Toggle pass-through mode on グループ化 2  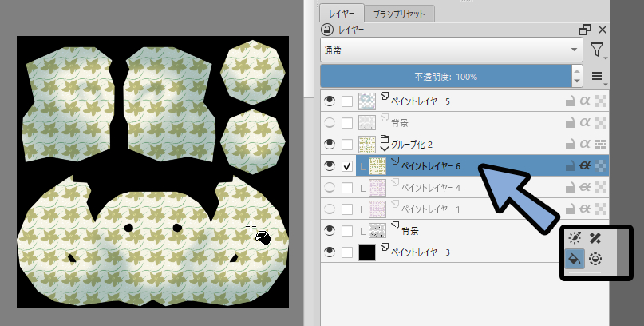point(600,145)
